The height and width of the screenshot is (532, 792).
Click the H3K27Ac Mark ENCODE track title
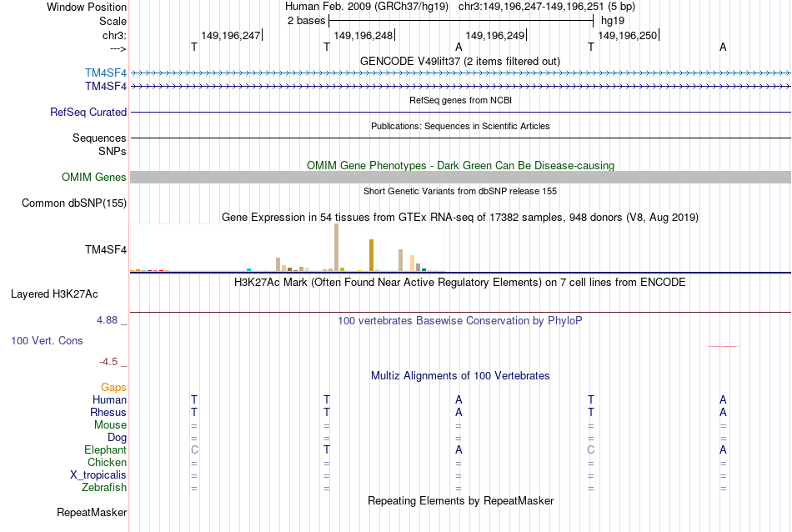[x=460, y=283]
